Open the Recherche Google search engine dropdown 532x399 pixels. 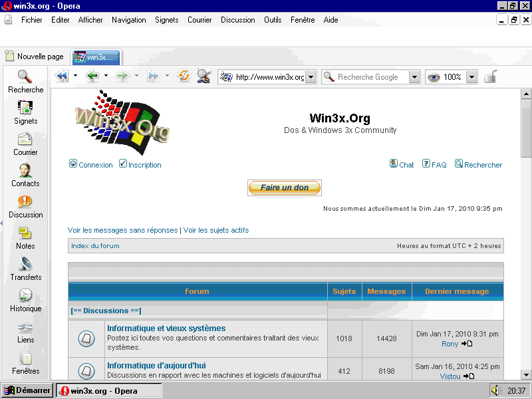coord(414,77)
